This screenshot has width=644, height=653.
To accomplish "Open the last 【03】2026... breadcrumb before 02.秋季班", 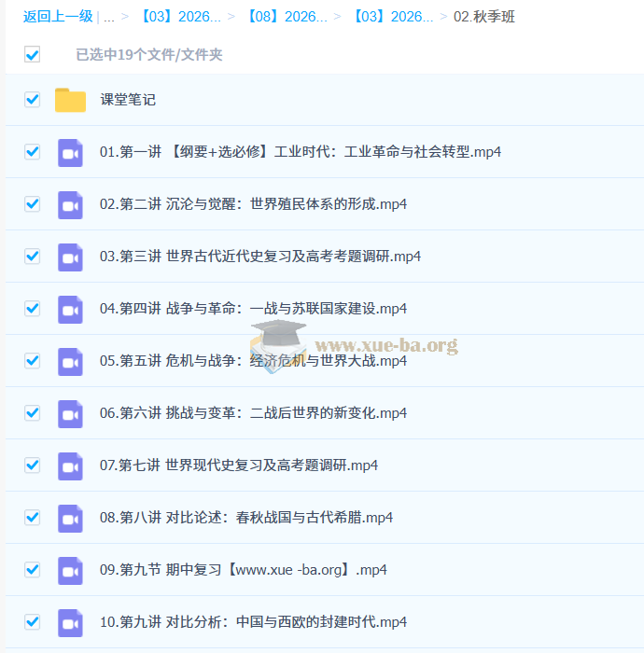I will pyautogui.click(x=392, y=17).
